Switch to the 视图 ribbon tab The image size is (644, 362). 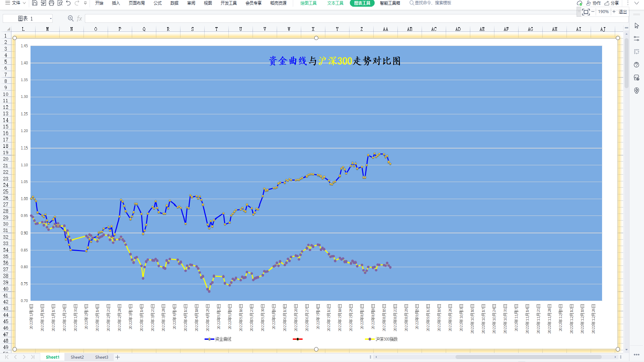coord(208,3)
